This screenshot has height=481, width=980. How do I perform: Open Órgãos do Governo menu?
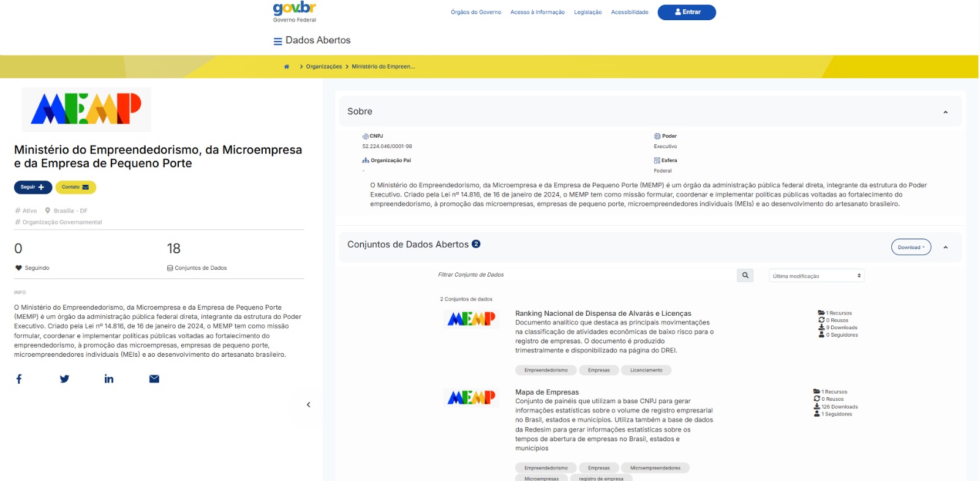476,12
